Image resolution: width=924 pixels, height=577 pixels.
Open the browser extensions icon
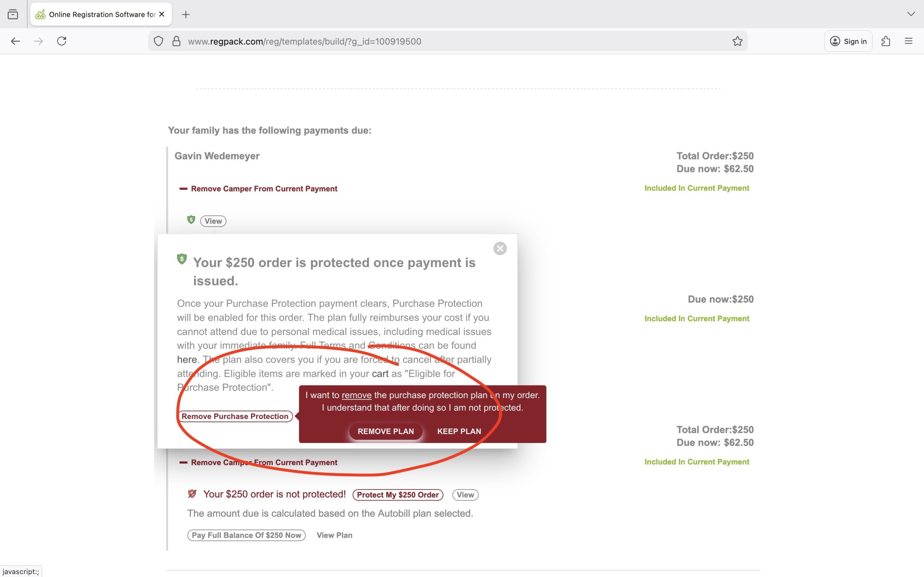886,41
